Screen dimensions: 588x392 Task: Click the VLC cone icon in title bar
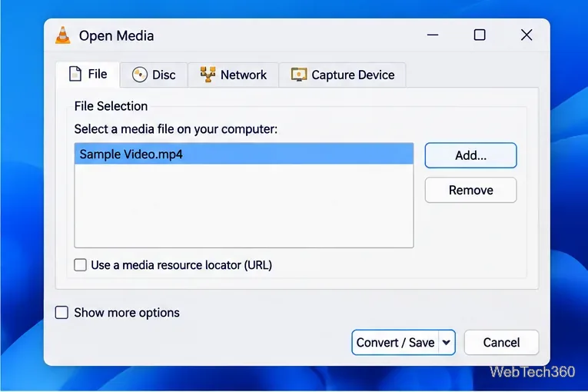(62, 35)
